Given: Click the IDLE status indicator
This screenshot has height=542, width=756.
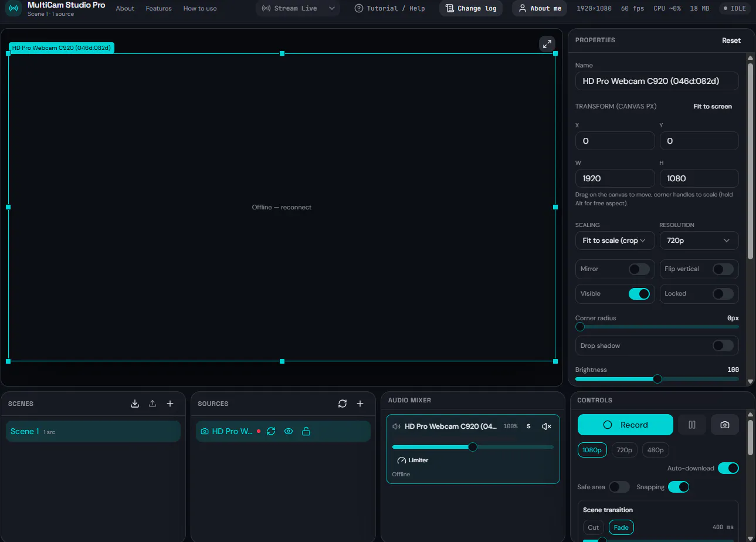Looking at the screenshot, I should pos(735,8).
